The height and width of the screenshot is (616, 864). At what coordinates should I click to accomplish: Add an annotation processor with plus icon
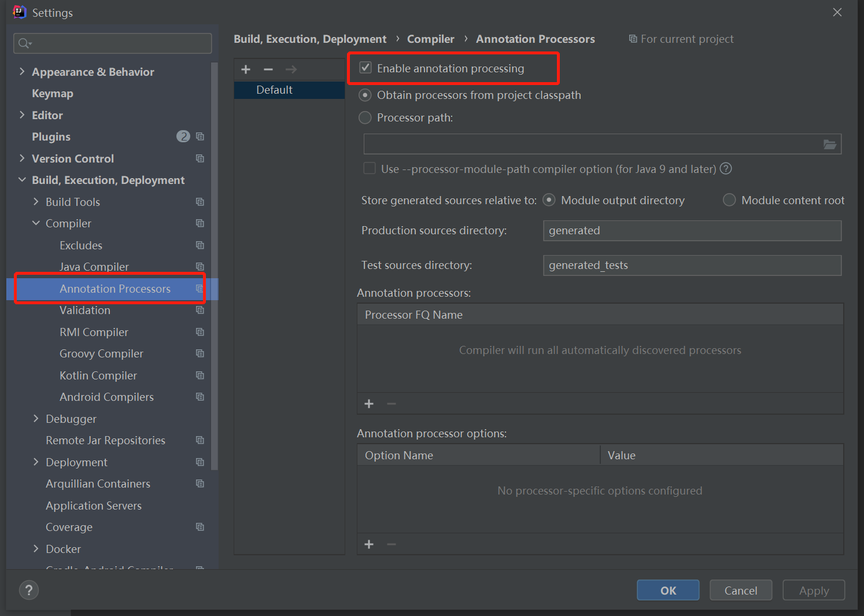click(x=369, y=404)
